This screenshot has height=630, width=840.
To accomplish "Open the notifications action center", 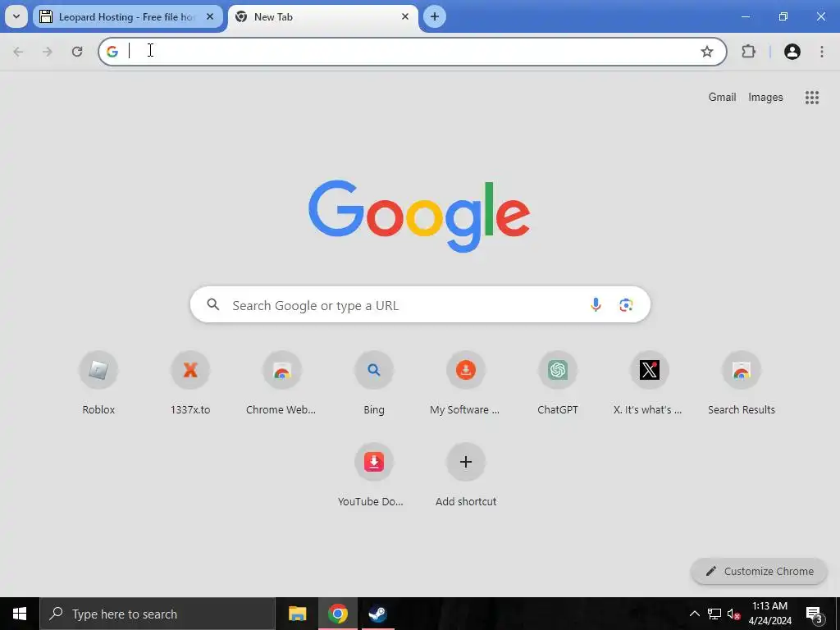I will [814, 614].
